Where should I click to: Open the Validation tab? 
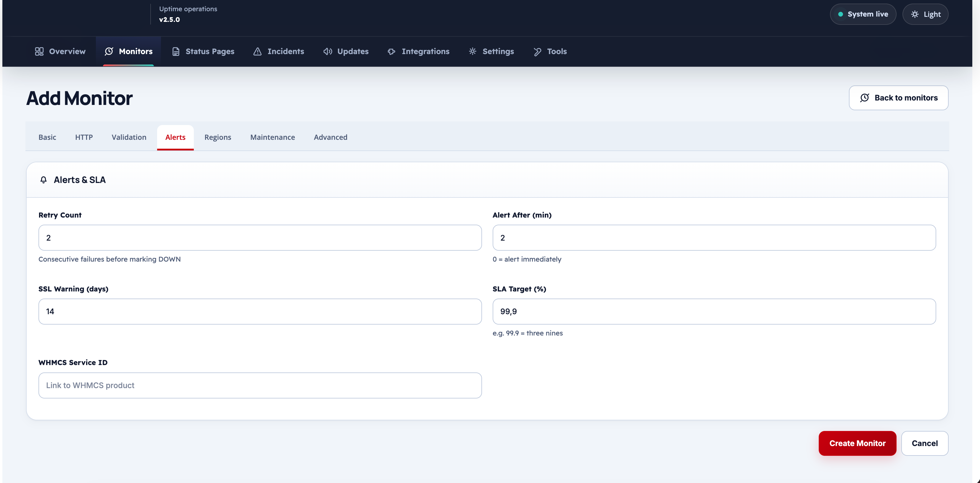[x=129, y=137]
